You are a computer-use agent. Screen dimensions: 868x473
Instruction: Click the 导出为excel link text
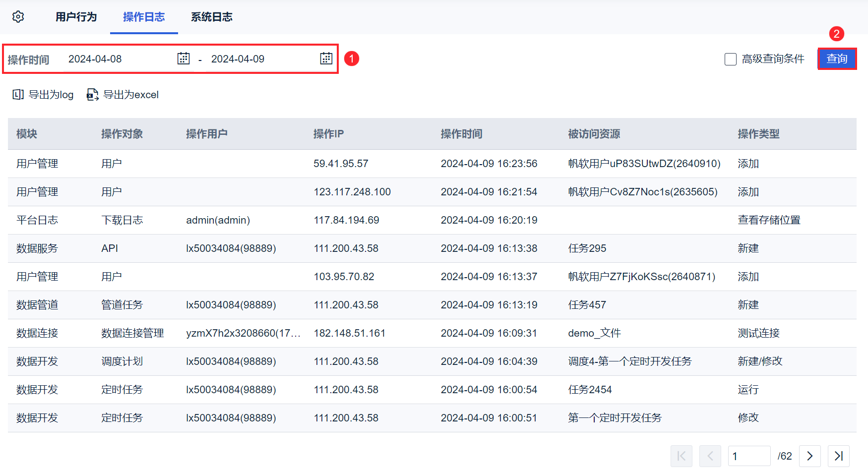(x=131, y=95)
